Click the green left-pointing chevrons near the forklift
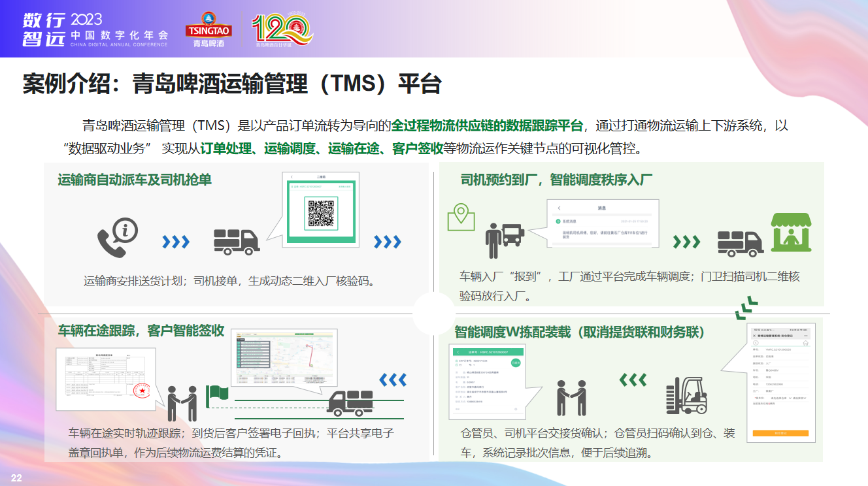 633,380
